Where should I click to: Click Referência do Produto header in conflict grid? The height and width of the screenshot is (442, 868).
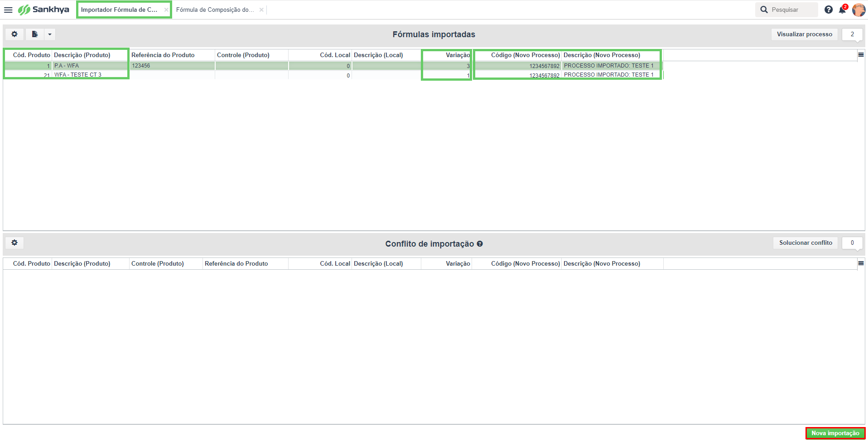(x=246, y=263)
